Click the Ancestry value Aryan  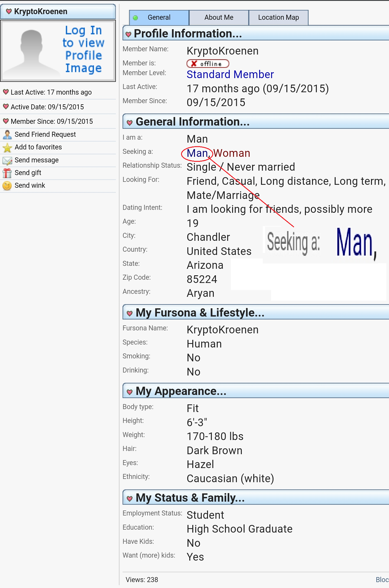pyautogui.click(x=201, y=294)
